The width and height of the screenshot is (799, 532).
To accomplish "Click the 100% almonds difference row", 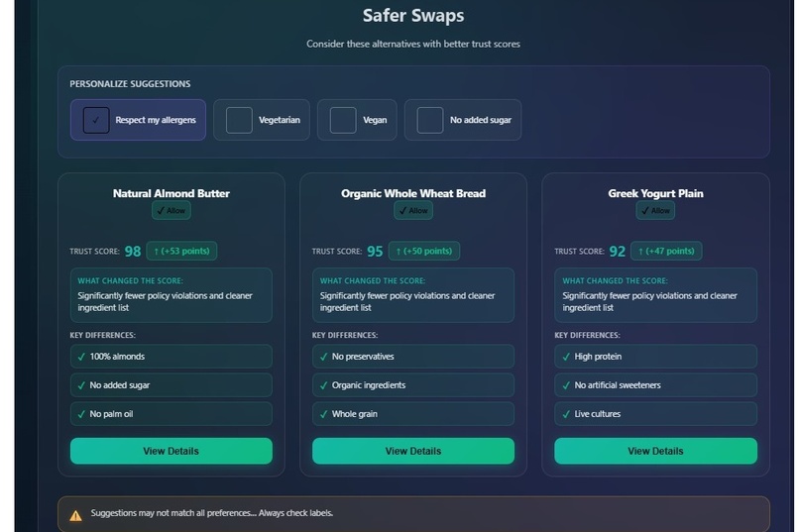I will pos(171,357).
